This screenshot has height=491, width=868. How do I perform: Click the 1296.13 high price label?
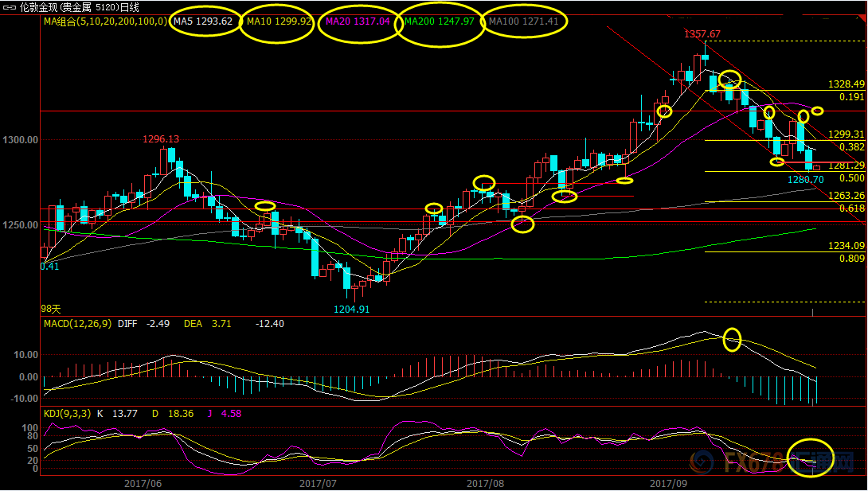(x=161, y=139)
